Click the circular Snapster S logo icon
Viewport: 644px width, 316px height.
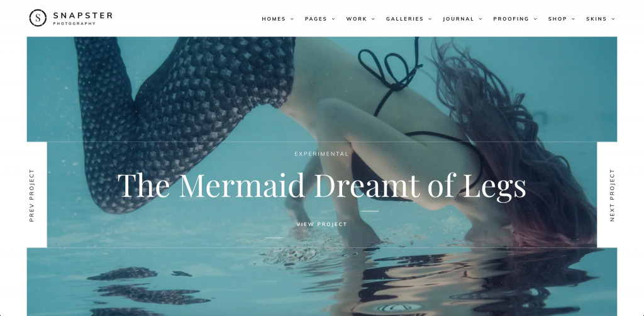click(38, 18)
